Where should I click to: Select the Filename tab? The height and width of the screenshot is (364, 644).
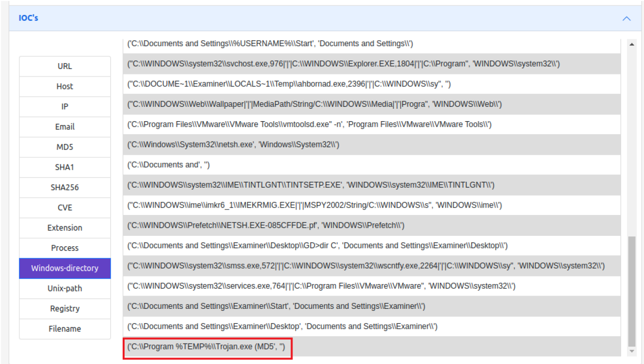(x=65, y=329)
